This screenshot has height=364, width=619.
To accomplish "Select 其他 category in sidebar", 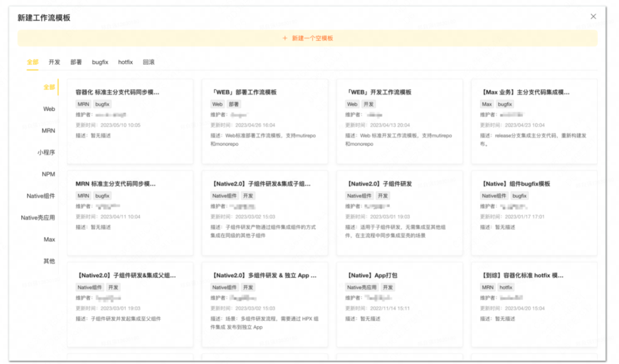I will point(49,261).
